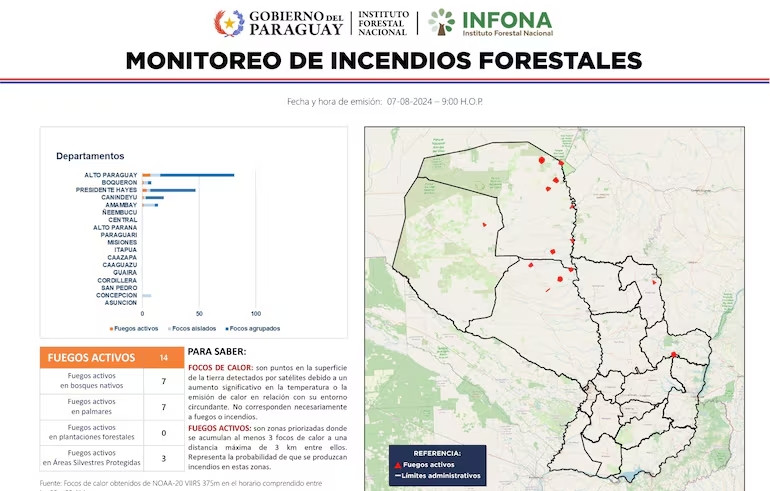Click the 'Fuegos activos en bosques nativos' cell
The width and height of the screenshot is (770, 491).
click(x=91, y=381)
